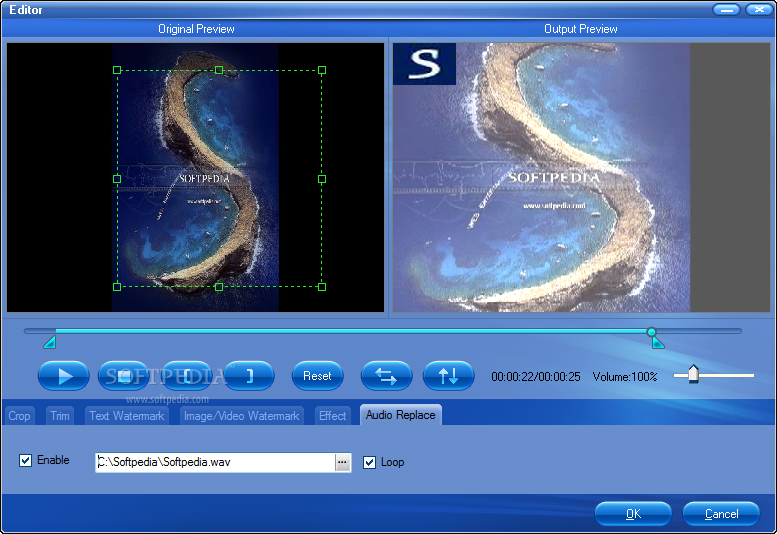The height and width of the screenshot is (534, 777).
Task: Click the playback position knob on timeline
Action: 652,331
